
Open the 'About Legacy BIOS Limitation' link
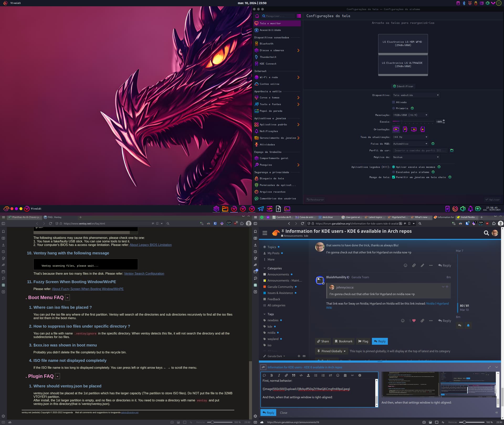click(x=151, y=245)
